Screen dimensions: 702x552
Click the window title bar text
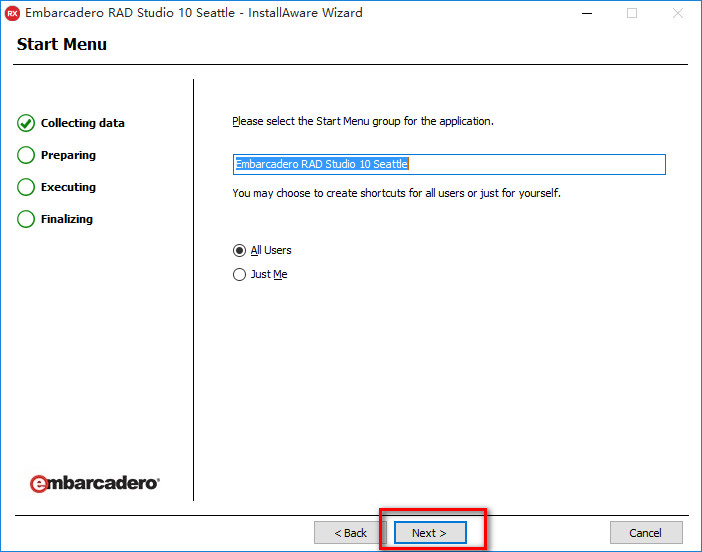click(x=194, y=13)
